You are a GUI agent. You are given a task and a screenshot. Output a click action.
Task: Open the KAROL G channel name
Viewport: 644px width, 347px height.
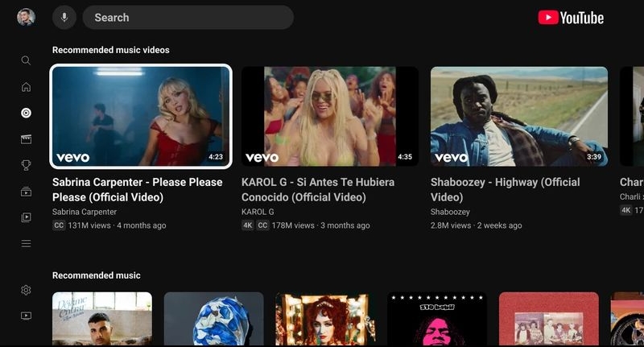click(x=258, y=212)
